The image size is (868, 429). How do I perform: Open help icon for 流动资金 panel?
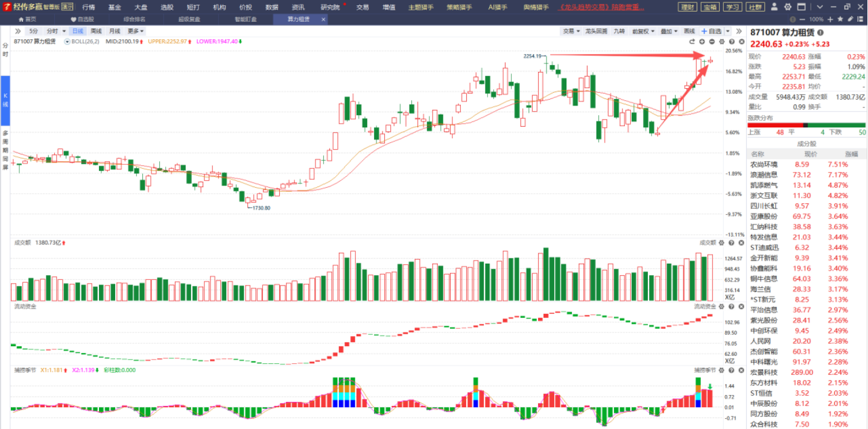(731, 307)
